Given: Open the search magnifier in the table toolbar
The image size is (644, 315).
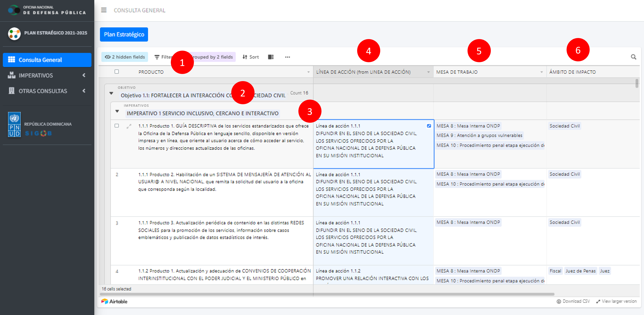Looking at the screenshot, I should click(x=633, y=57).
